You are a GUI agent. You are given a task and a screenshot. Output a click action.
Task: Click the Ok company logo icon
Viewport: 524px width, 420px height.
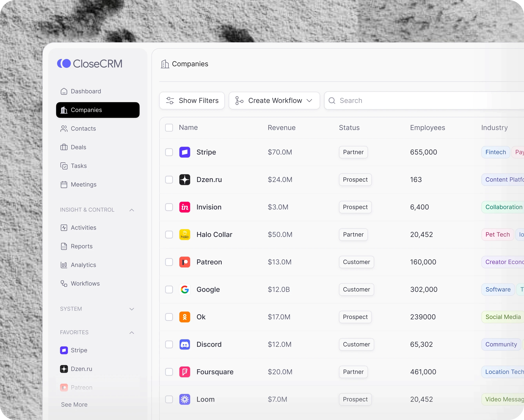click(185, 317)
